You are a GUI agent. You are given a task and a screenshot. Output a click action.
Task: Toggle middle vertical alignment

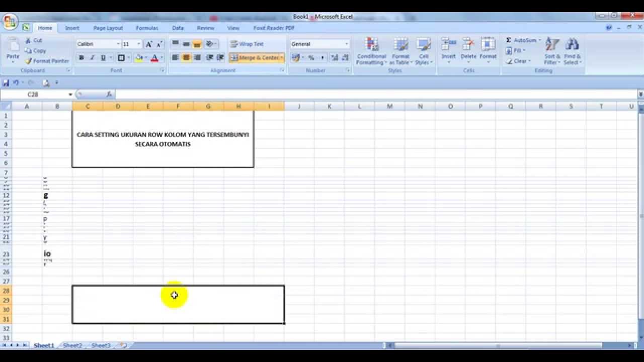point(186,44)
